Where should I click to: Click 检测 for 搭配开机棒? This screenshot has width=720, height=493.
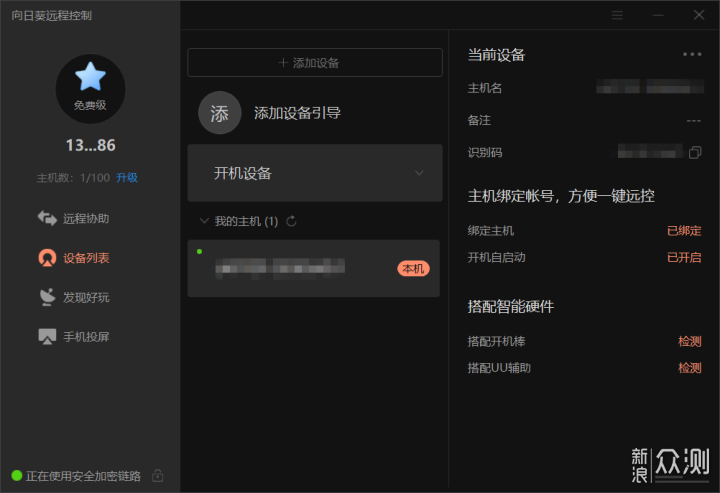pos(690,342)
